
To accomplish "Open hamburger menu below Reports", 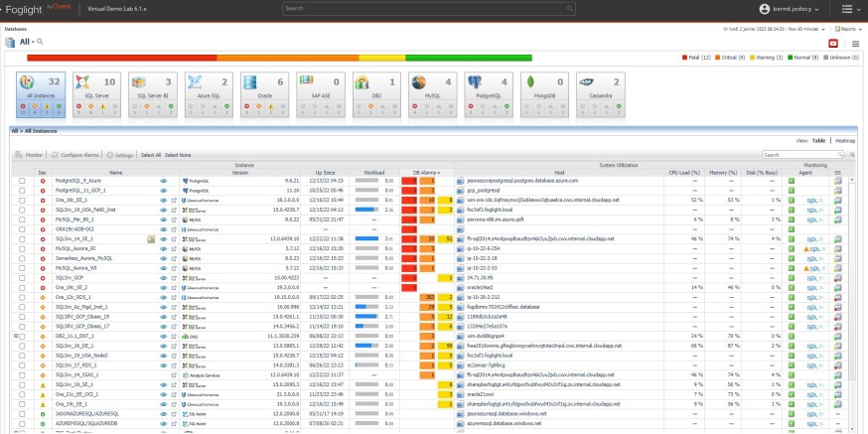I will point(856,43).
